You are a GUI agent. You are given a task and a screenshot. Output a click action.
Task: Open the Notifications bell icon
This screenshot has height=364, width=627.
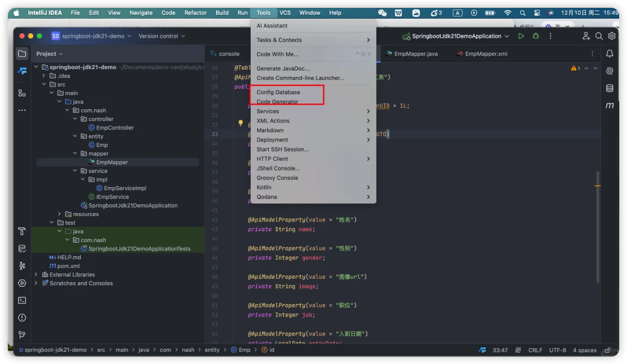coord(610,53)
